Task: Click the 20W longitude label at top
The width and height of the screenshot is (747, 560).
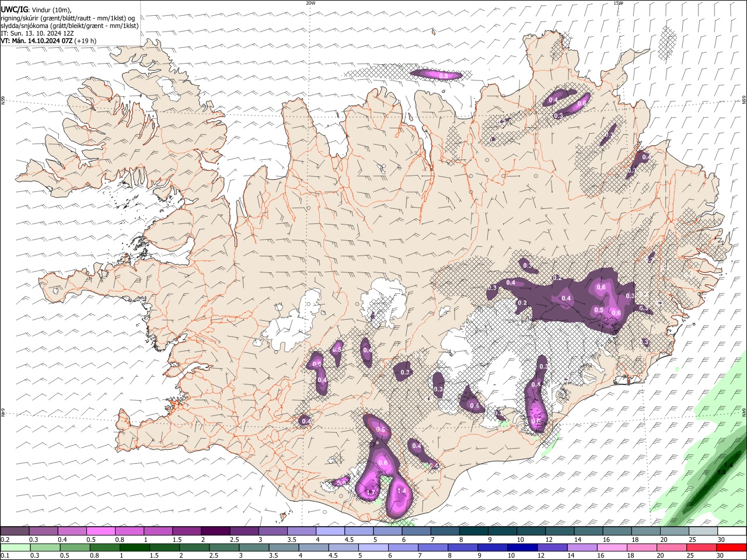Action: (x=311, y=3)
